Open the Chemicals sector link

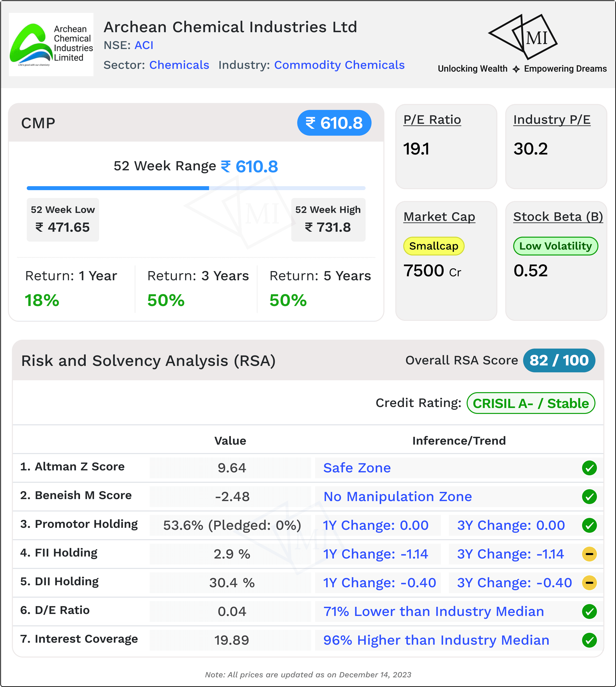click(179, 65)
